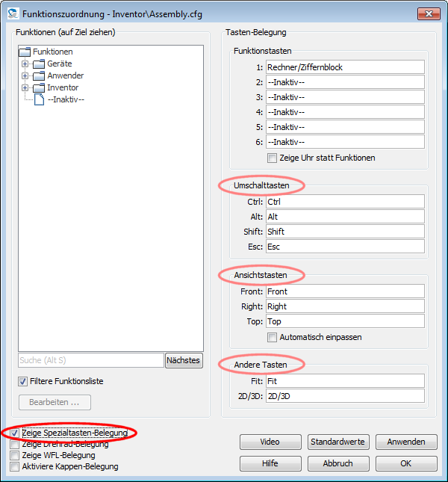Click the Standardwerte button

click(338, 442)
